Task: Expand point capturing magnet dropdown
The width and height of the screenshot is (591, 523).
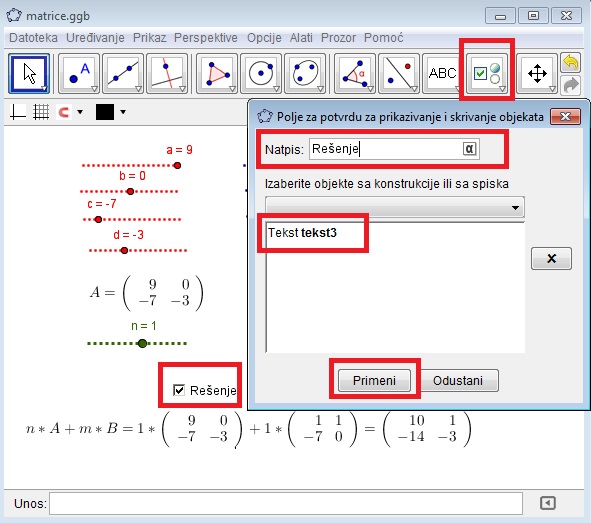Action: tap(80, 112)
